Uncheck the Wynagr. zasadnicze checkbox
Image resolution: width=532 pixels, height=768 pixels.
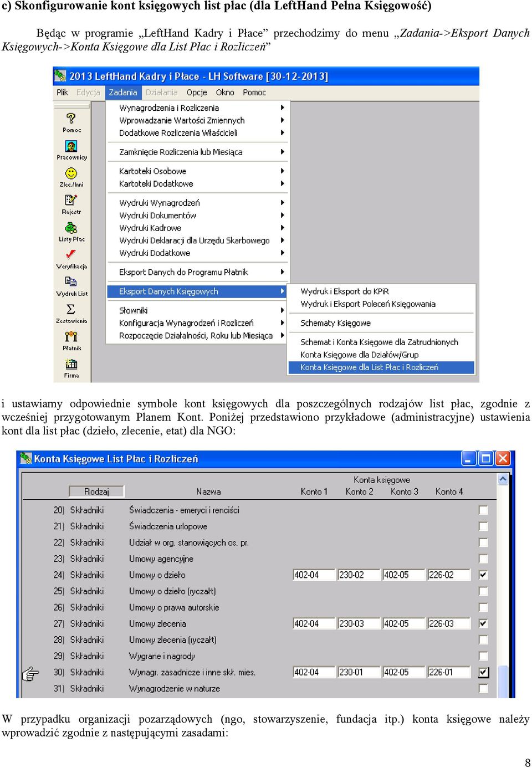[x=484, y=672]
